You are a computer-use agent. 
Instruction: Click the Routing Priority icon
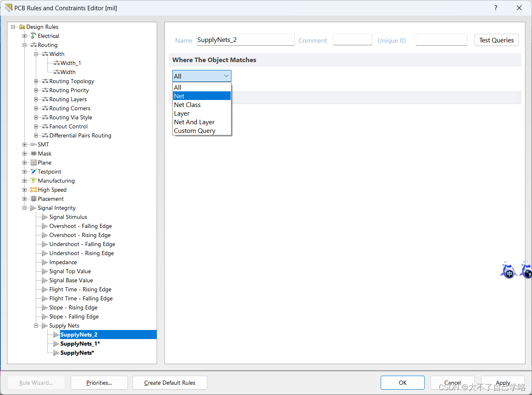(45, 90)
